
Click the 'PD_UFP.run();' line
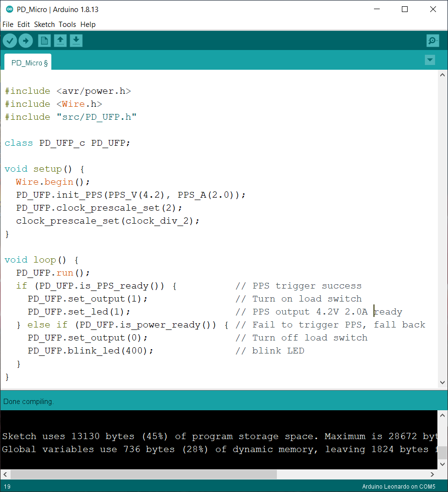point(53,273)
